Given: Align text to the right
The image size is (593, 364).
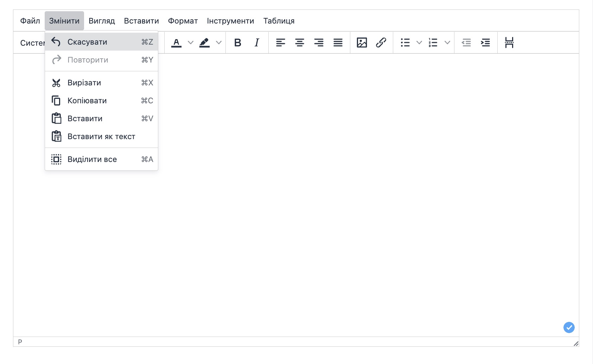Looking at the screenshot, I should coord(319,43).
